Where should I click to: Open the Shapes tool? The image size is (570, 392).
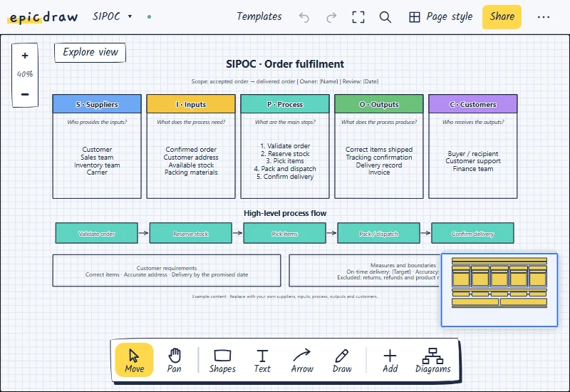[x=222, y=360]
